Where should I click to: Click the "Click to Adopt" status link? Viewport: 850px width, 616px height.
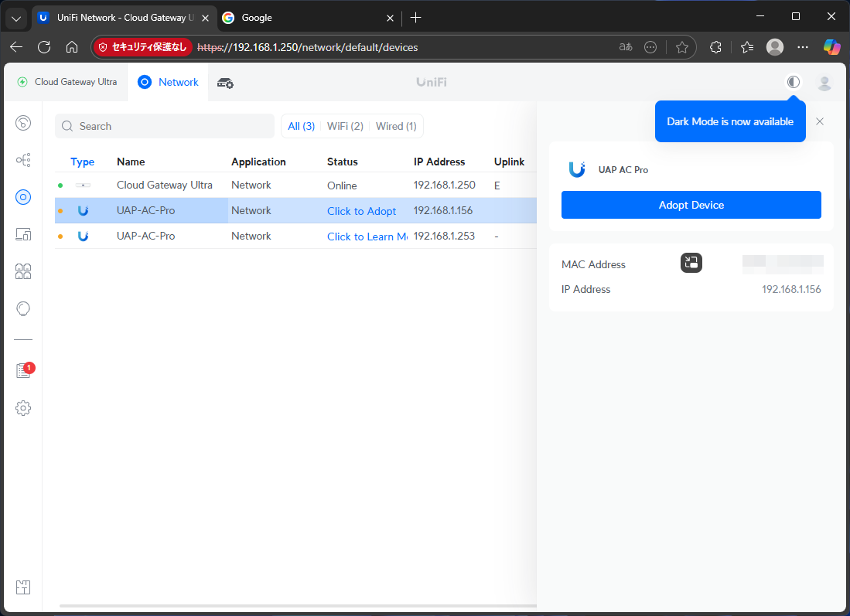click(x=361, y=211)
